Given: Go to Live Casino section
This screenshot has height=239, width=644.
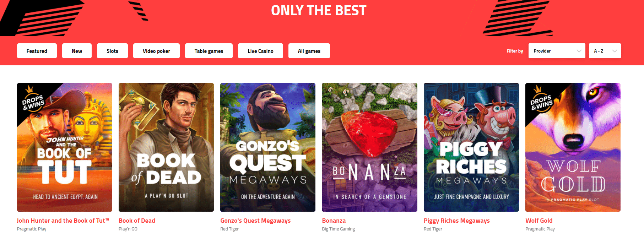Looking at the screenshot, I should 260,51.
